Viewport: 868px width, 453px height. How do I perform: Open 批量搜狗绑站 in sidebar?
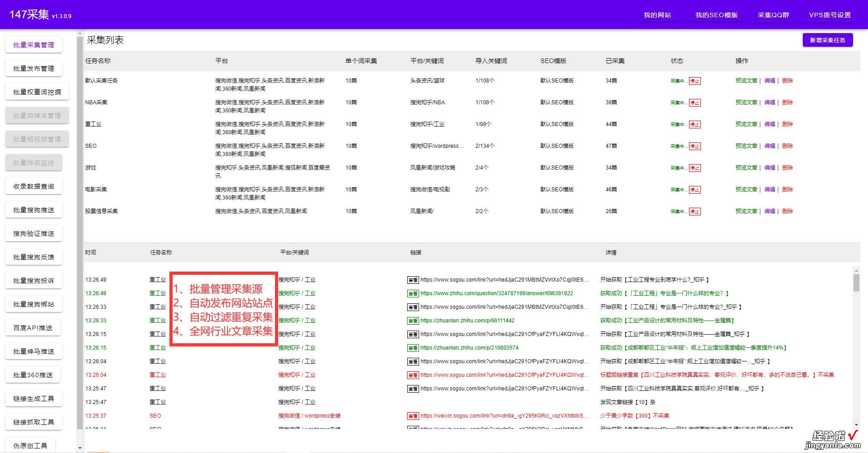click(x=34, y=304)
